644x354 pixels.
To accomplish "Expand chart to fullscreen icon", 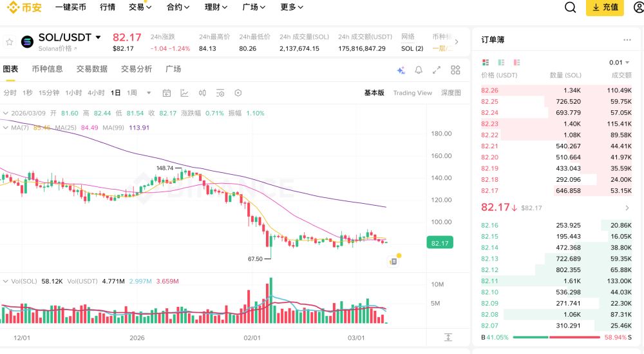I will point(437,70).
